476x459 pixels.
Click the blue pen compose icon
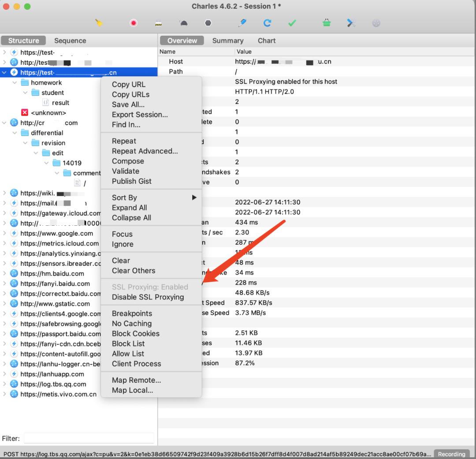pos(242,23)
